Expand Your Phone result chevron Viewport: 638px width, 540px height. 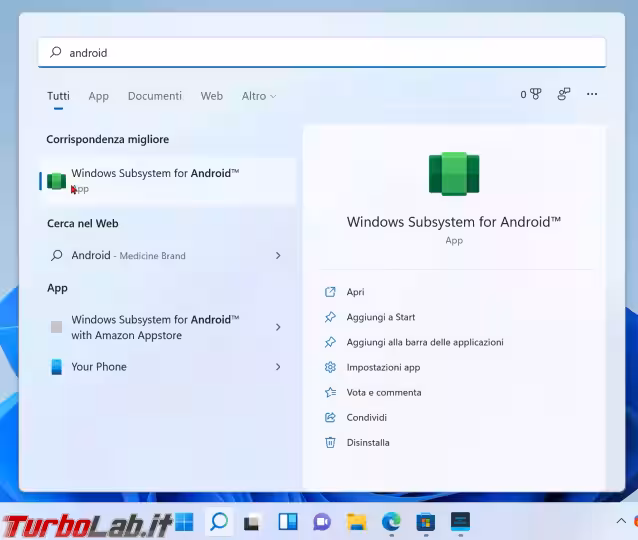(278, 367)
